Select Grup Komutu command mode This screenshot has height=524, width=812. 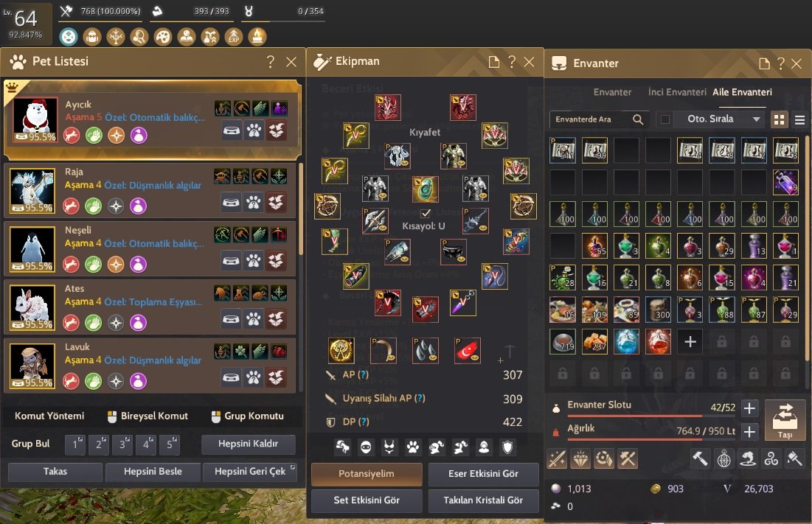248,416
